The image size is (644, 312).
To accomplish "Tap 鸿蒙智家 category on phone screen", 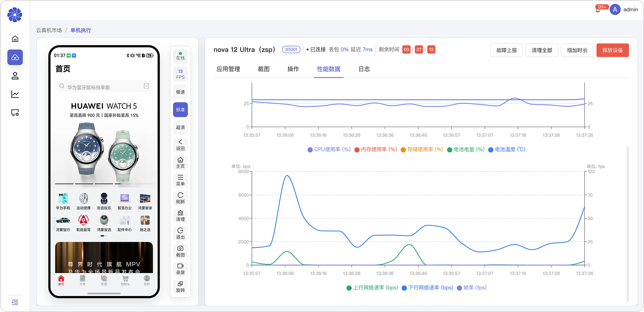I will [x=145, y=201].
